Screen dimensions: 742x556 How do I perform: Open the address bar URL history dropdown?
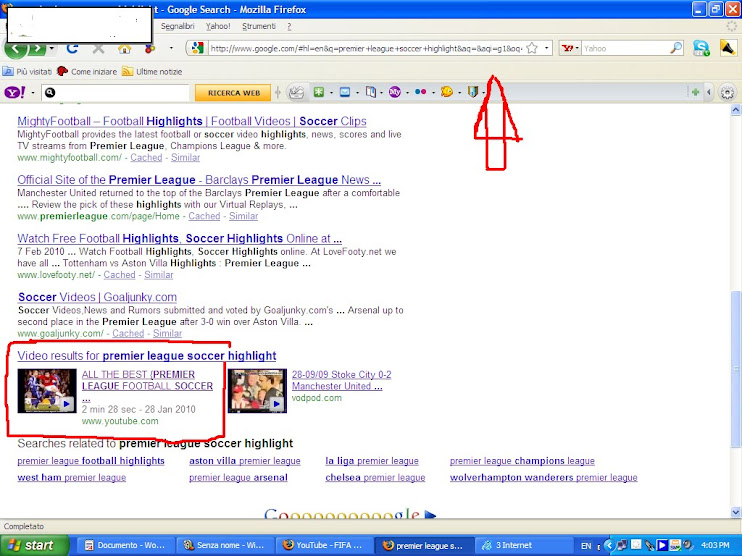tap(547, 48)
